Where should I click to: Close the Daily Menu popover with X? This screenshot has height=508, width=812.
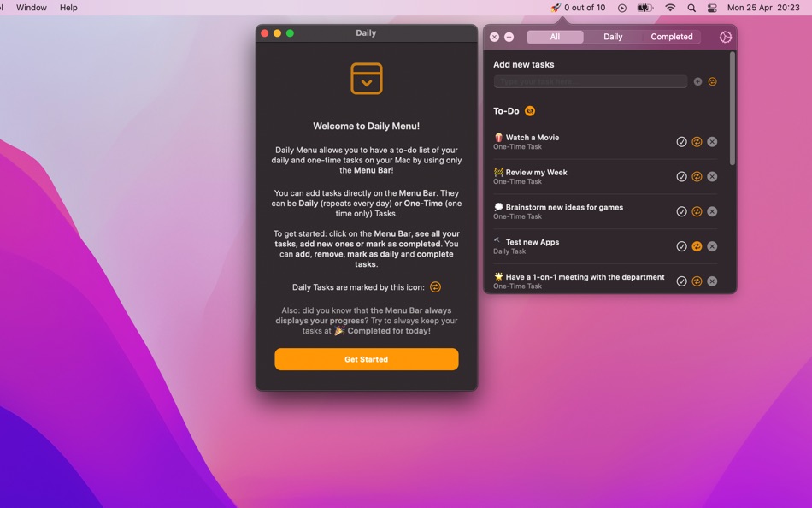click(495, 37)
